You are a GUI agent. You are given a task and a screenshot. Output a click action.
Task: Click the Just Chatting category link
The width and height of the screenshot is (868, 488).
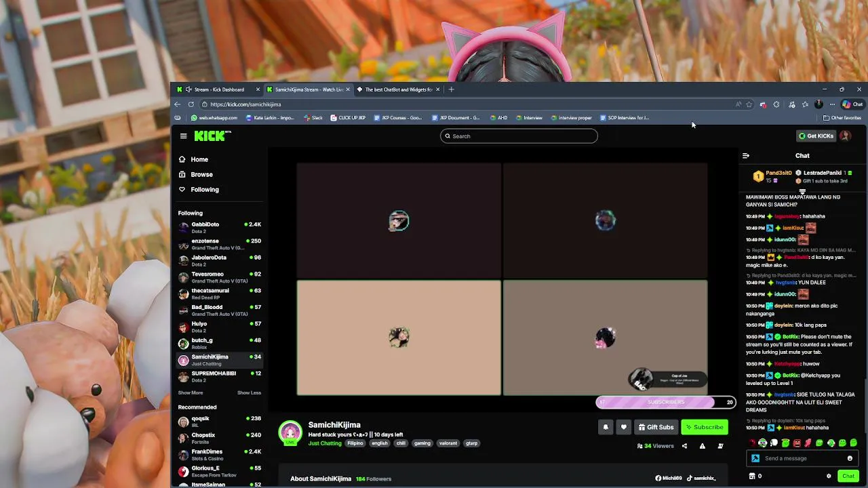tap(325, 443)
